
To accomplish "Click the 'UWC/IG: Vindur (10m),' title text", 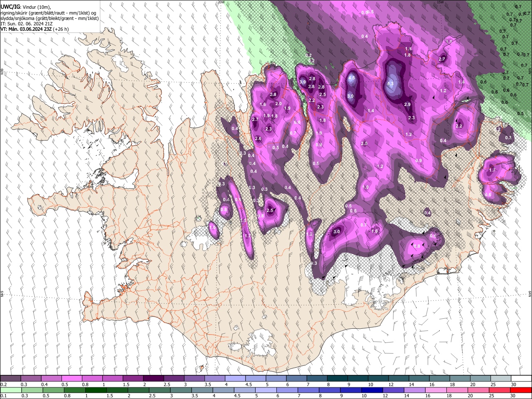I will click(26, 7).
